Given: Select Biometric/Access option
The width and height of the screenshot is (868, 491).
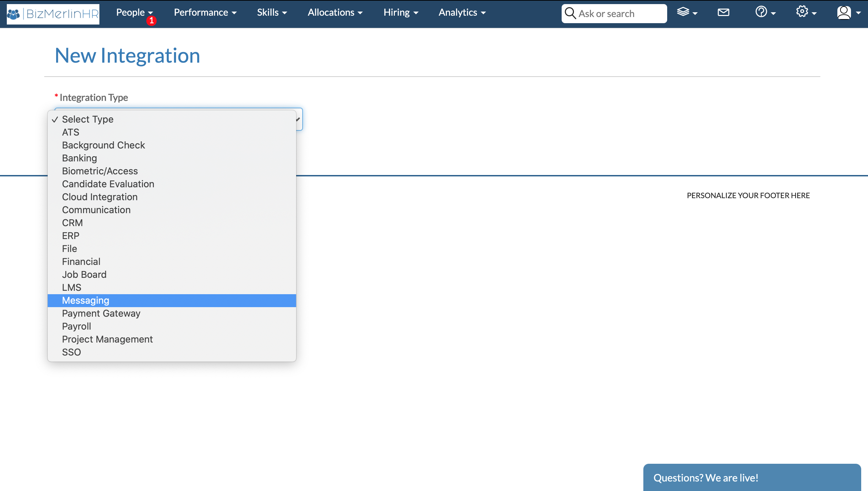Looking at the screenshot, I should tap(172, 171).
